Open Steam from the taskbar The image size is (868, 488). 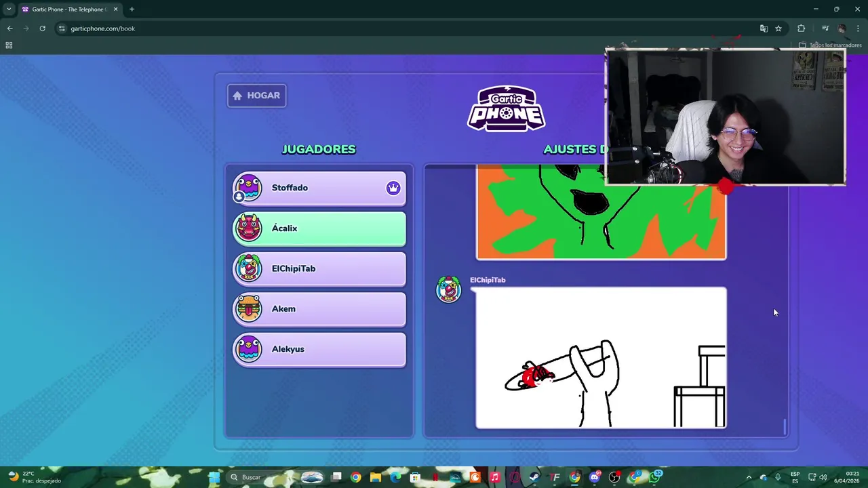(x=534, y=477)
